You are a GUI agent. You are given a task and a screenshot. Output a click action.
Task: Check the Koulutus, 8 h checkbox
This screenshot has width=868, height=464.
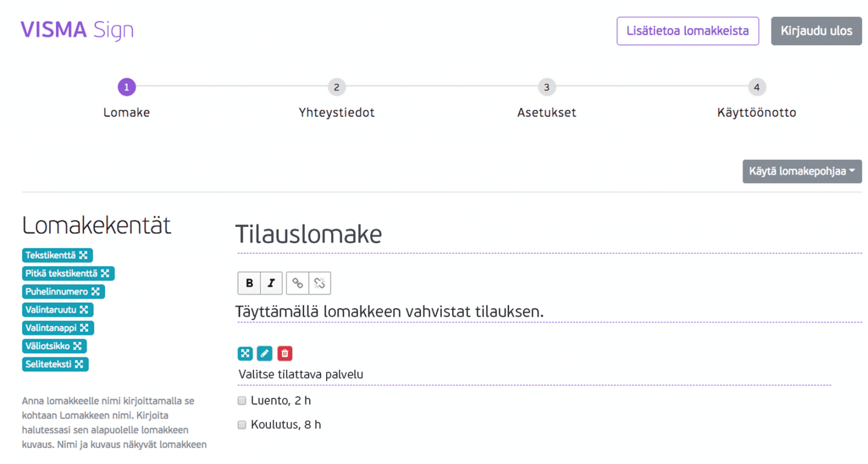pos(241,424)
